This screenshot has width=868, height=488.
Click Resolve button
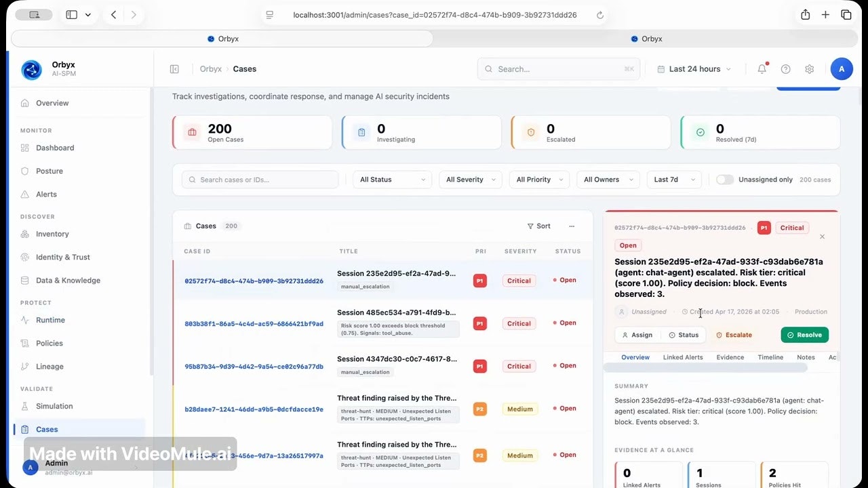click(805, 335)
